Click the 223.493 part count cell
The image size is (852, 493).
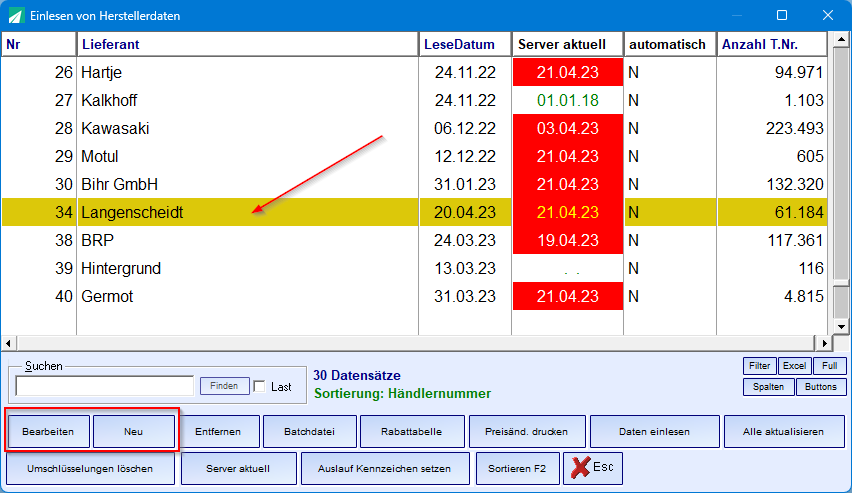(772, 128)
